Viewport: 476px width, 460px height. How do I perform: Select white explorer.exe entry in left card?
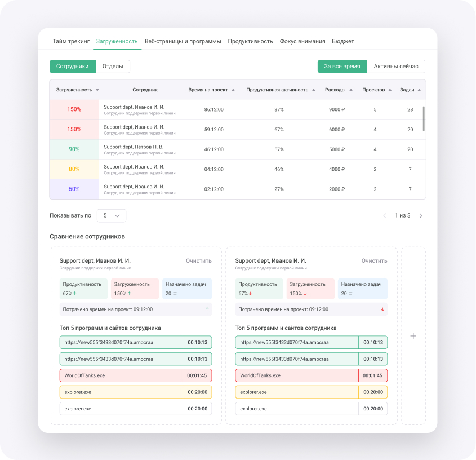[136, 409]
